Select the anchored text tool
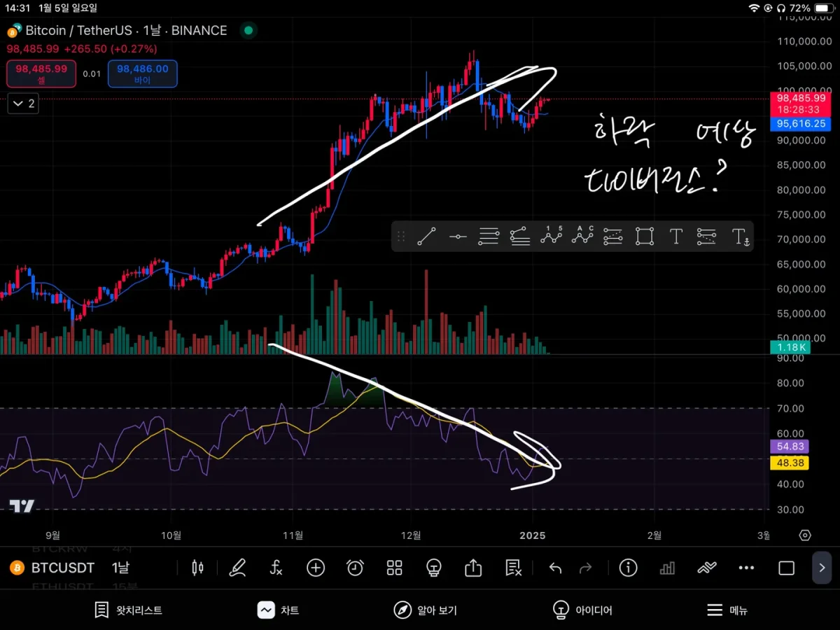840x630 pixels. [x=741, y=237]
